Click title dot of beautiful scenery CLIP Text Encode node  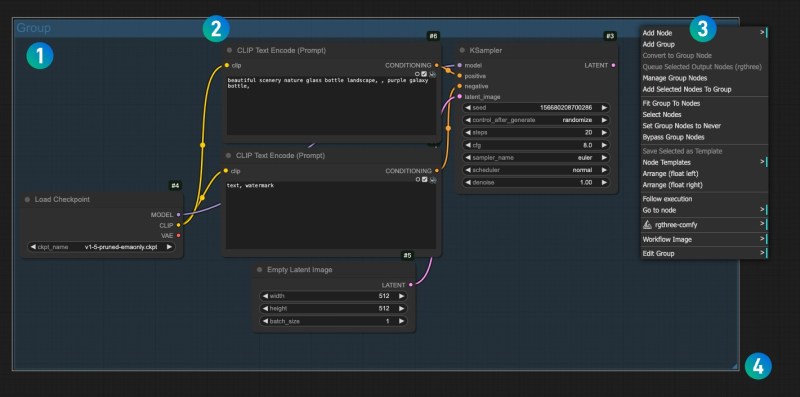pyautogui.click(x=230, y=51)
